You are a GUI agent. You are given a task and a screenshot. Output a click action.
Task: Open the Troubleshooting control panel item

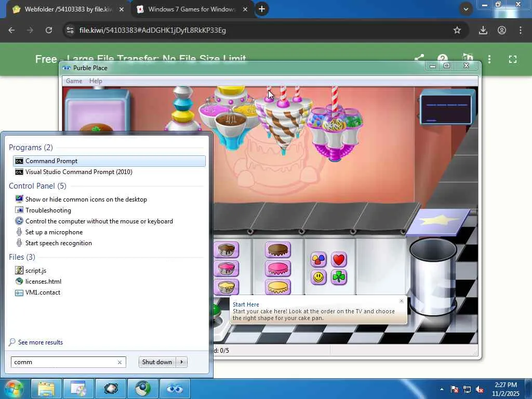(x=109, y=210)
